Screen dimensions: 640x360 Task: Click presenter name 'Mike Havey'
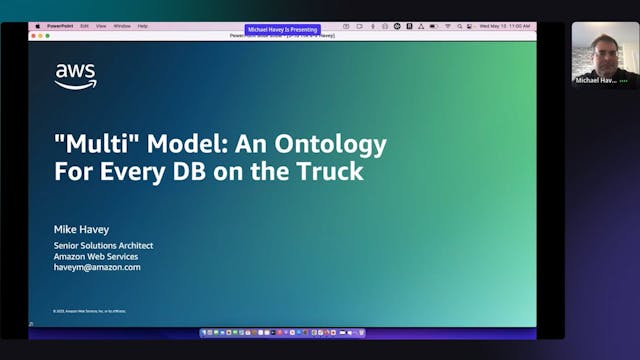coord(81,229)
